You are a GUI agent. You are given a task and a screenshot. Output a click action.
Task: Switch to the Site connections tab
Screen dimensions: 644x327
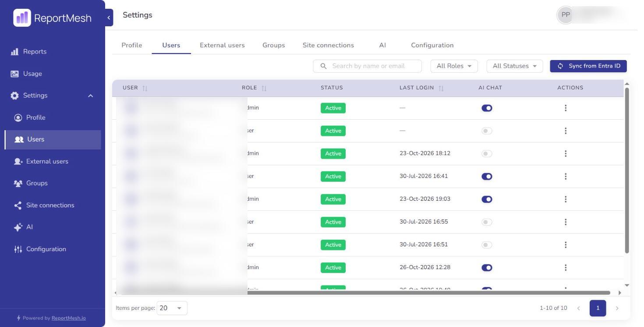coord(328,45)
